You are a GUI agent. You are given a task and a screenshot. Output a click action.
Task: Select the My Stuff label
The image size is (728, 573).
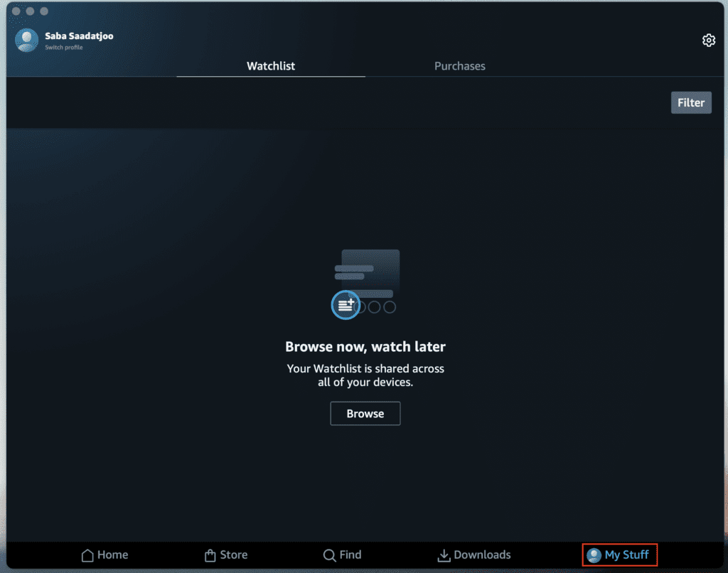pos(626,555)
